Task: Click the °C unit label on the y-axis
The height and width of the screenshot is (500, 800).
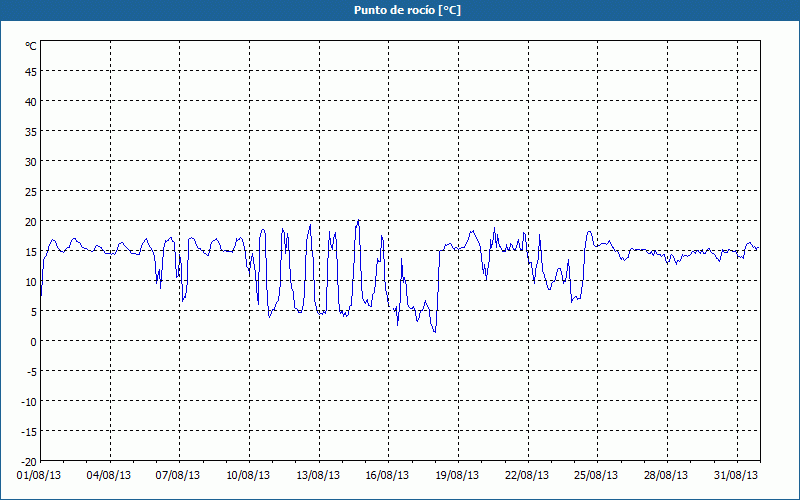Action: (31, 46)
